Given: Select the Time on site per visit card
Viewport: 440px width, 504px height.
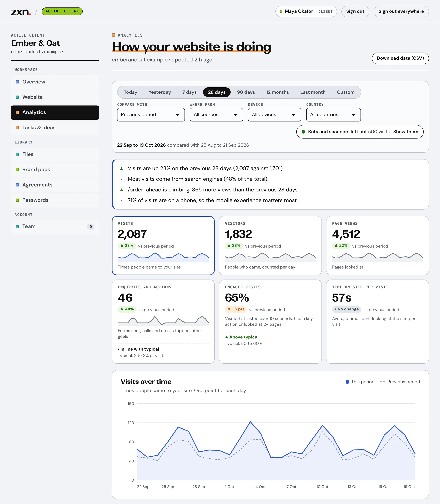Looking at the screenshot, I should pos(377,321).
